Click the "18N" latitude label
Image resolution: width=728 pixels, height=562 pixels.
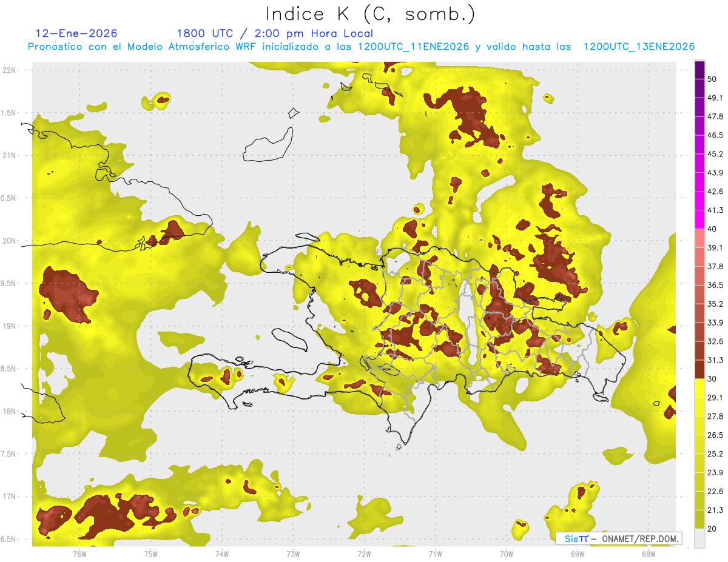point(10,411)
